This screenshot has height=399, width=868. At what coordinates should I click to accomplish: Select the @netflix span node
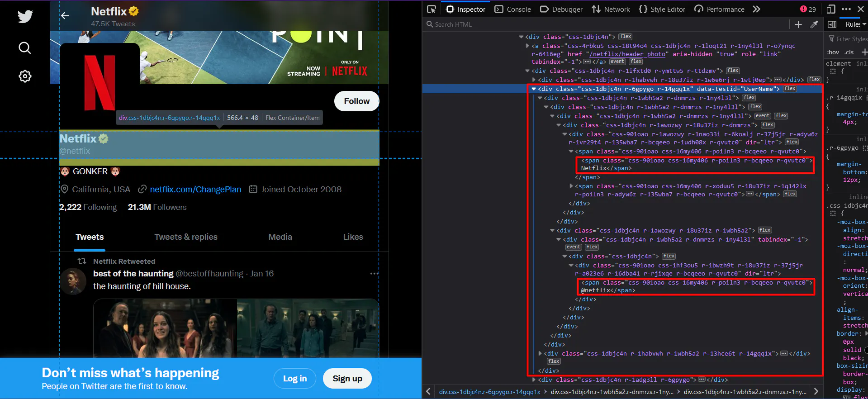click(x=696, y=286)
